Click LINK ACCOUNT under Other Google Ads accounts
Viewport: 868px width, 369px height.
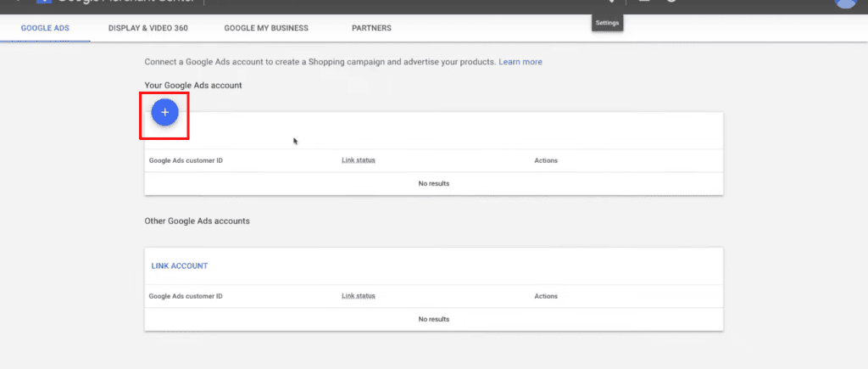coord(180,266)
